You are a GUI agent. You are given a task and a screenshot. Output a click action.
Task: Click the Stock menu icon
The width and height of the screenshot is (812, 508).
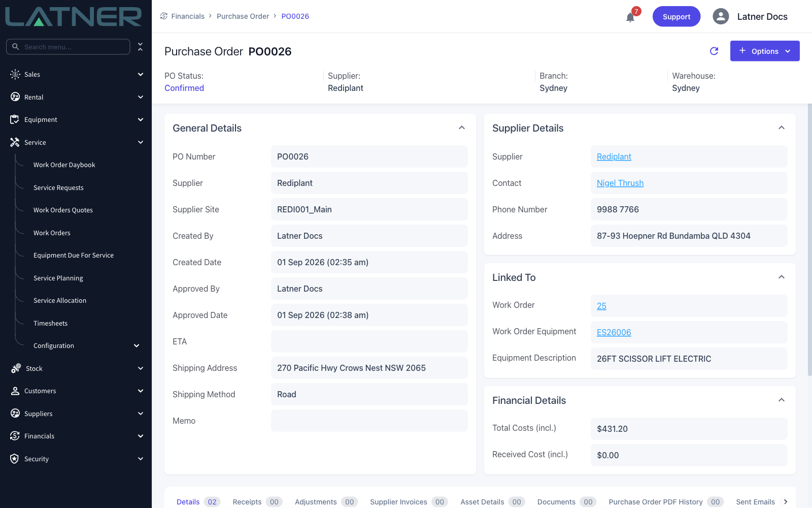pos(16,368)
